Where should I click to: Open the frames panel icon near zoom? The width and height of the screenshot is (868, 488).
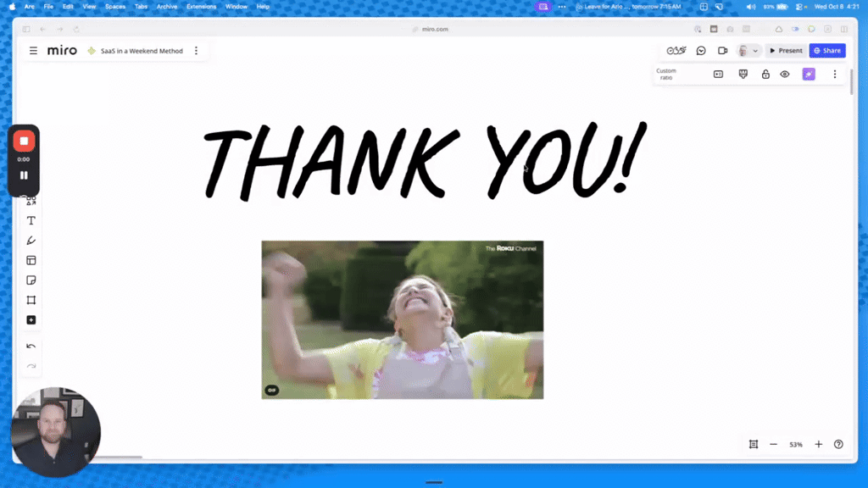click(754, 444)
